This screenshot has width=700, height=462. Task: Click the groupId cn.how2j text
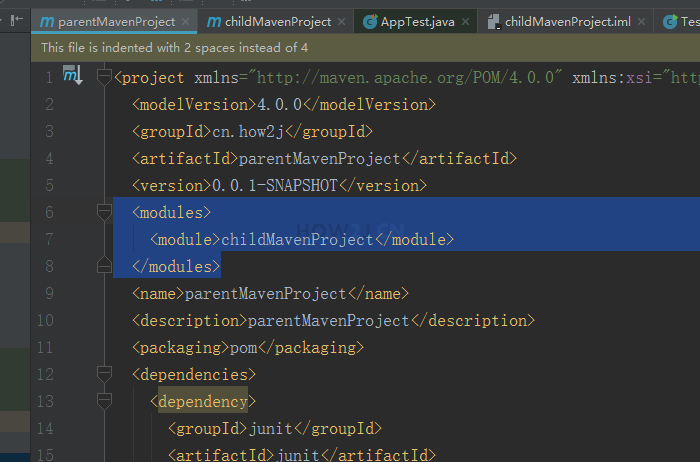click(248, 132)
